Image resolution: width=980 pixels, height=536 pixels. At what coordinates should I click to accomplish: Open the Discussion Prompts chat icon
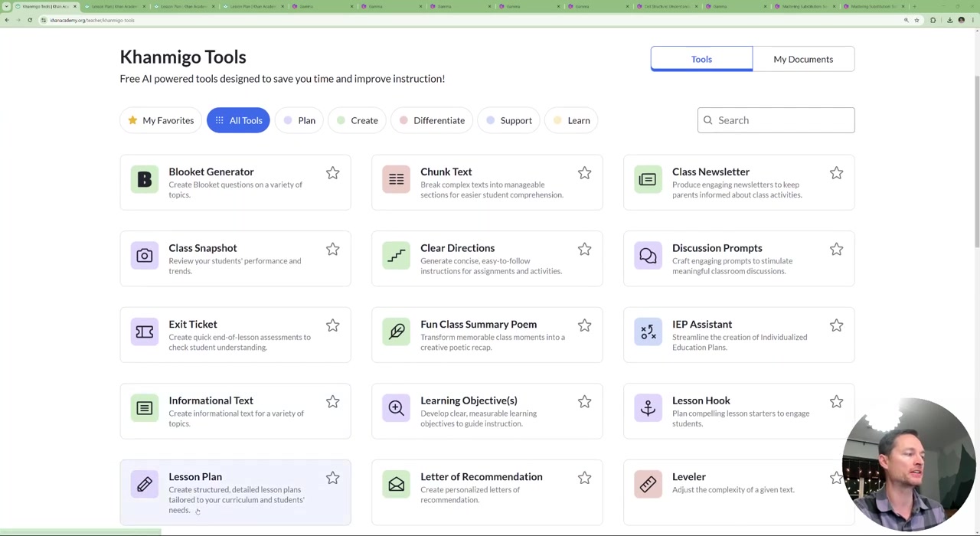pyautogui.click(x=648, y=256)
